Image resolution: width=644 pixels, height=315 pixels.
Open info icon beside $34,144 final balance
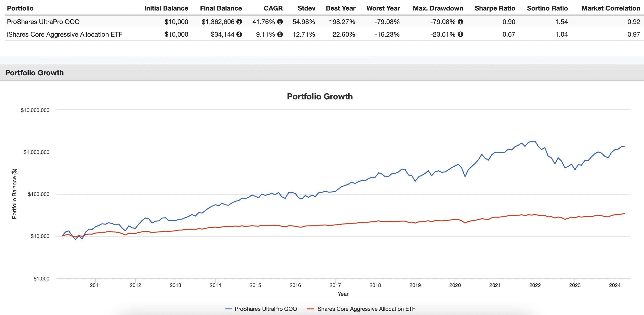[239, 35]
